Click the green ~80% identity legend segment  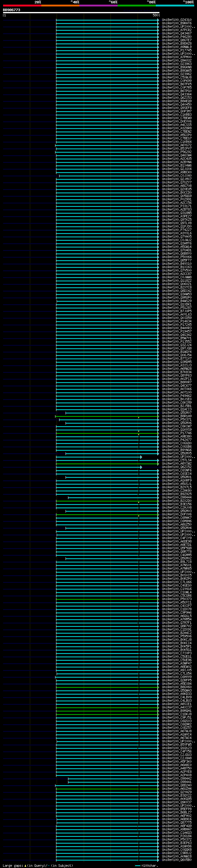click(x=137, y=6)
